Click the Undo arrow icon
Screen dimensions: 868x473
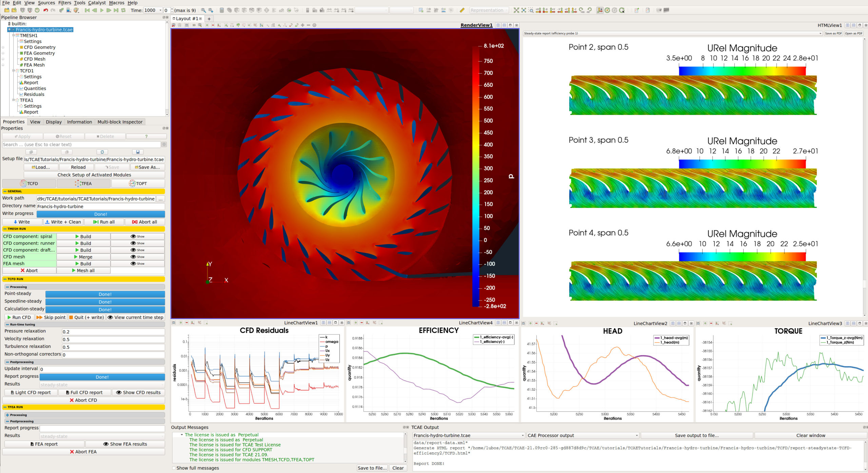click(45, 10)
